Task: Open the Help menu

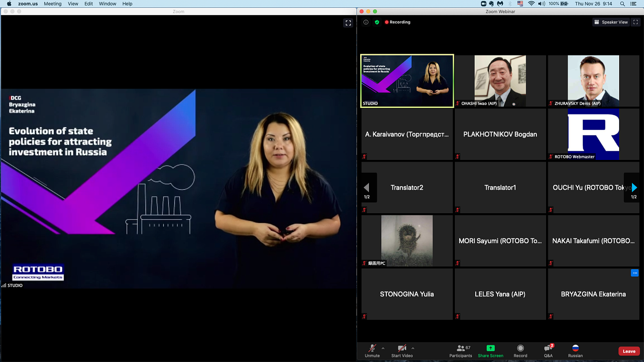Action: (127, 4)
